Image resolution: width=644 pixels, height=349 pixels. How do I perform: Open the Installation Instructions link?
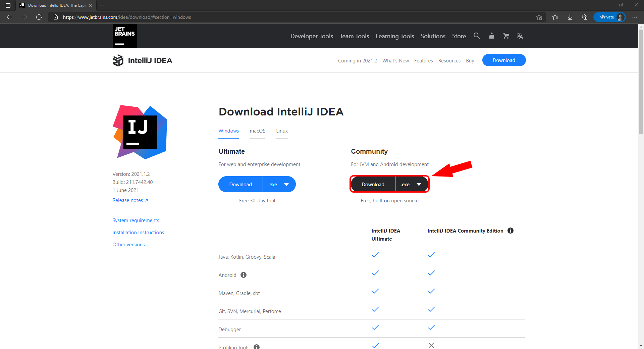(138, 233)
